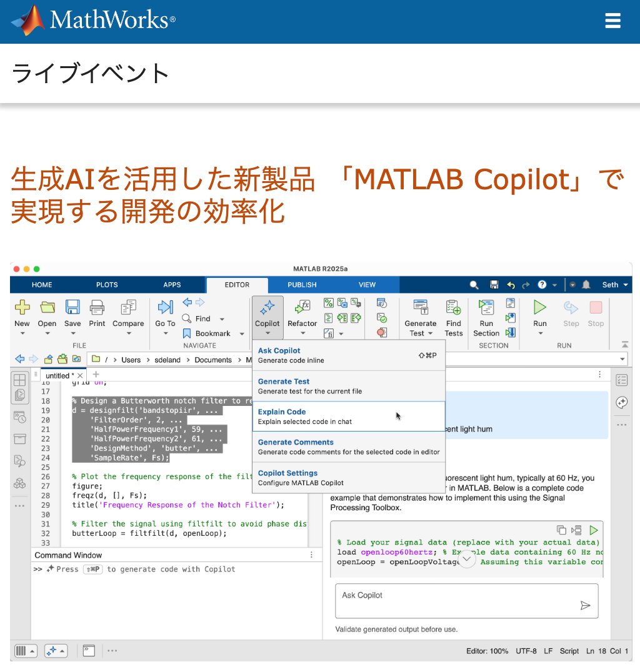
Task: Click the Compare files icon
Action: click(x=128, y=307)
